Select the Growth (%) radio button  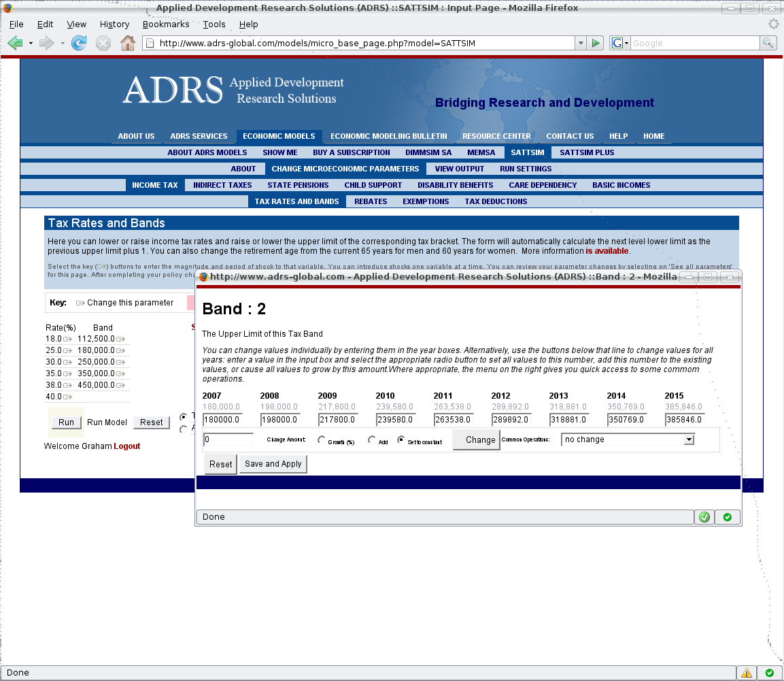(322, 440)
